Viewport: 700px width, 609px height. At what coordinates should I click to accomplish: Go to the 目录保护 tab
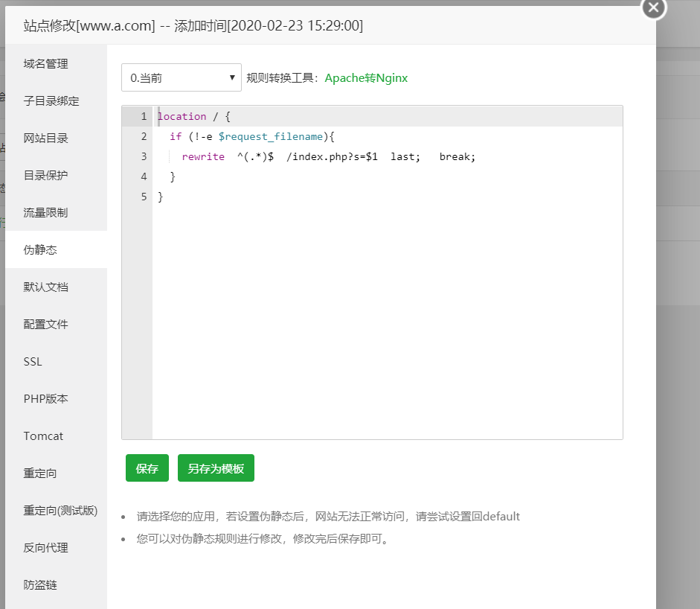pos(46,176)
